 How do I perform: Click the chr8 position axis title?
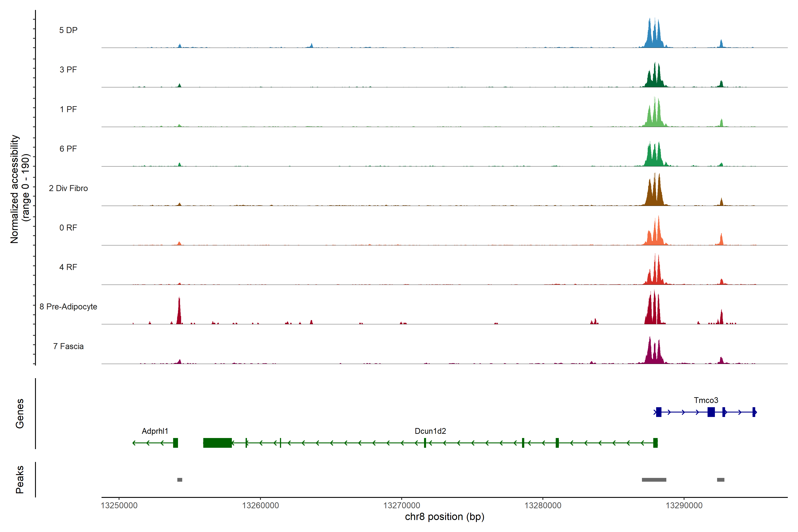coord(444,517)
